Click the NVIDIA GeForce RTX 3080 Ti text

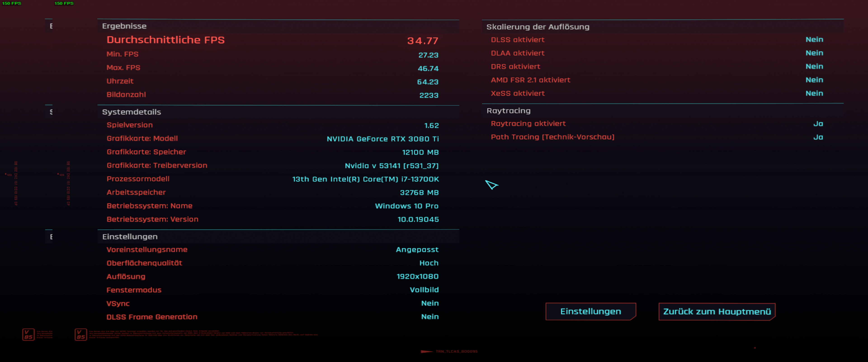tap(382, 139)
